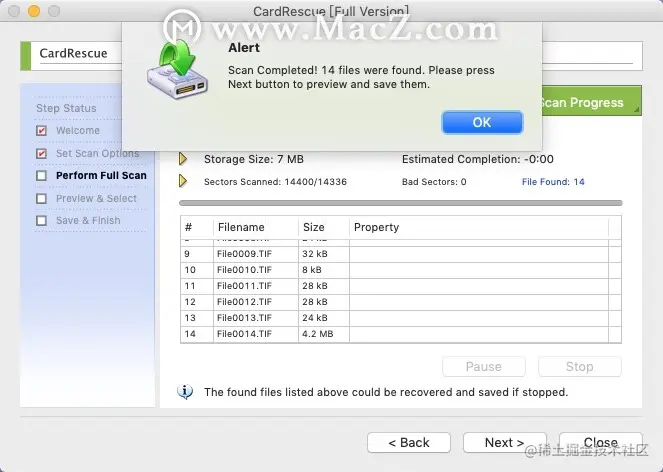Click OK in the Alert dialog
This screenshot has height=472, width=663.
pos(482,123)
